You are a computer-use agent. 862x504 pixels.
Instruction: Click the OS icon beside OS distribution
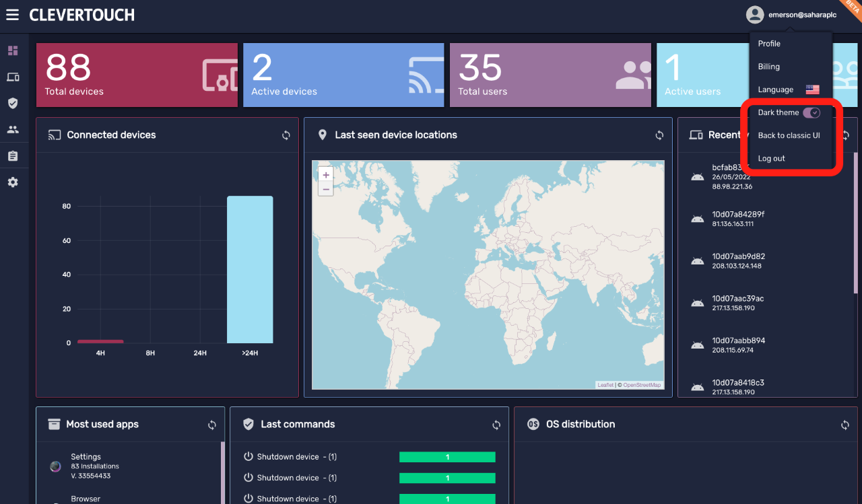pyautogui.click(x=533, y=425)
